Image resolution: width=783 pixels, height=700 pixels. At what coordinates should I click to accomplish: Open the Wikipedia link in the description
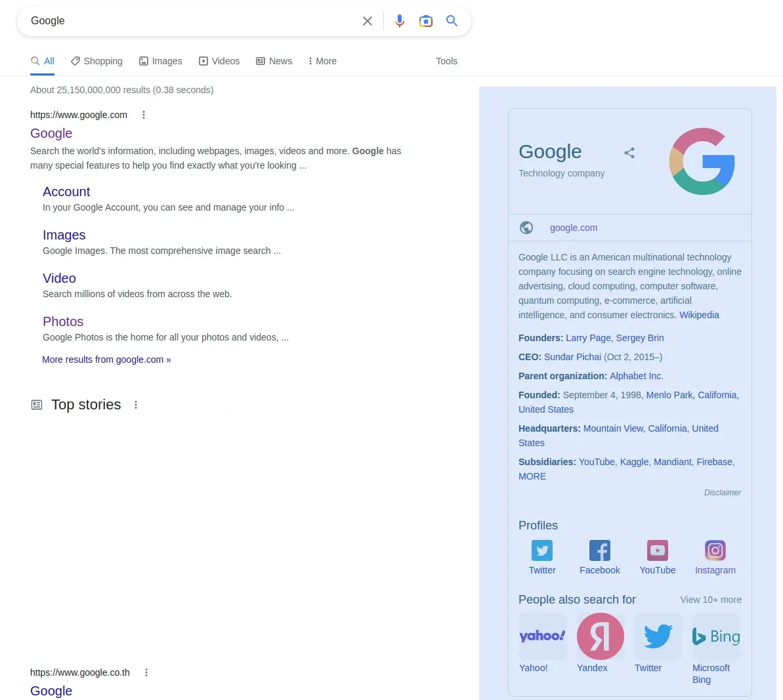tap(698, 315)
